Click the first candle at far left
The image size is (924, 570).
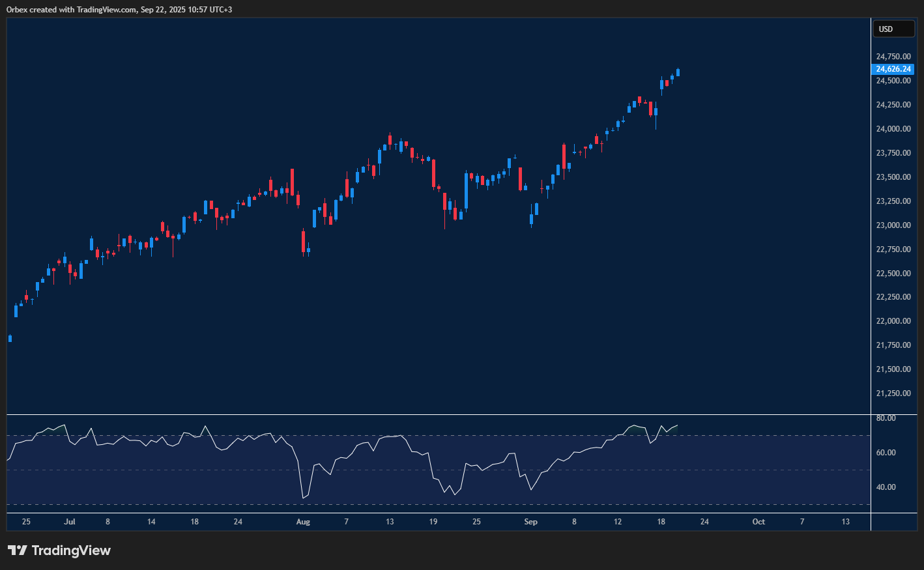10,338
